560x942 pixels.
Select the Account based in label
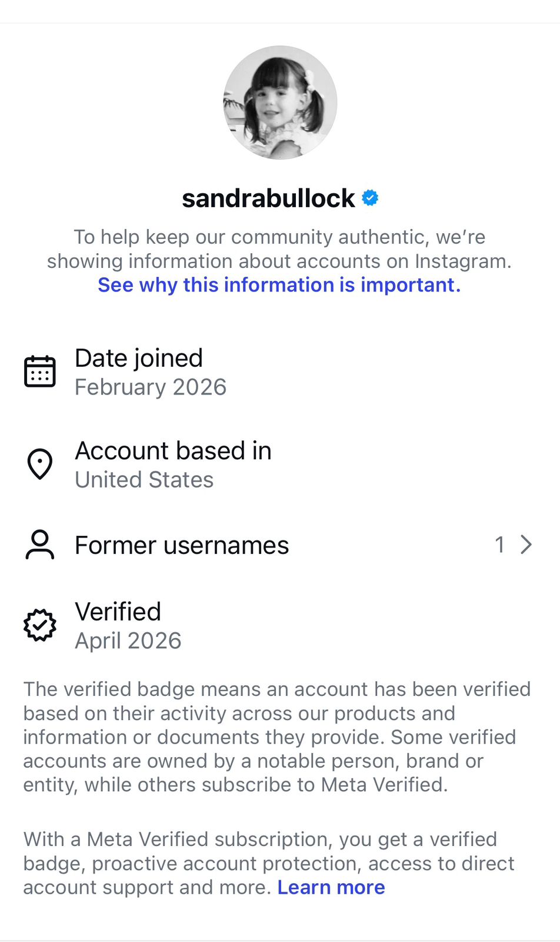tap(173, 451)
